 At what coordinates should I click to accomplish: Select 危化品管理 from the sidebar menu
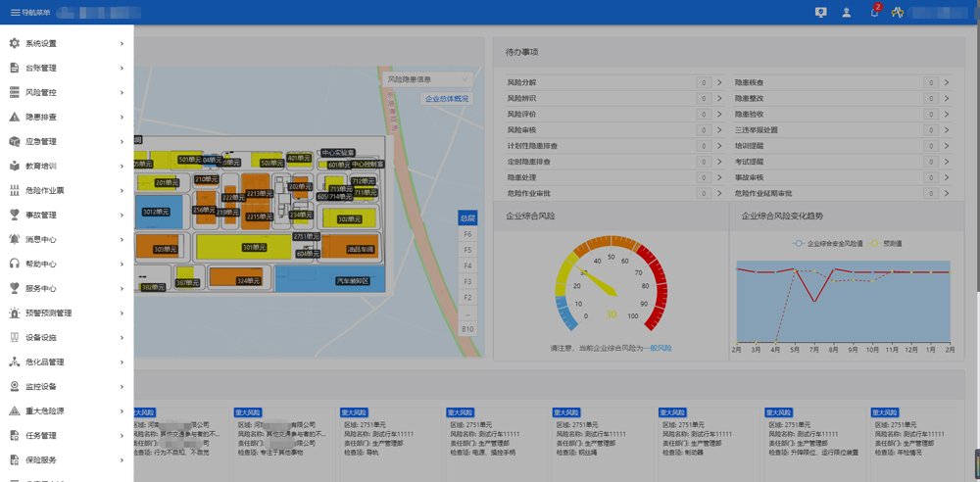[44, 362]
